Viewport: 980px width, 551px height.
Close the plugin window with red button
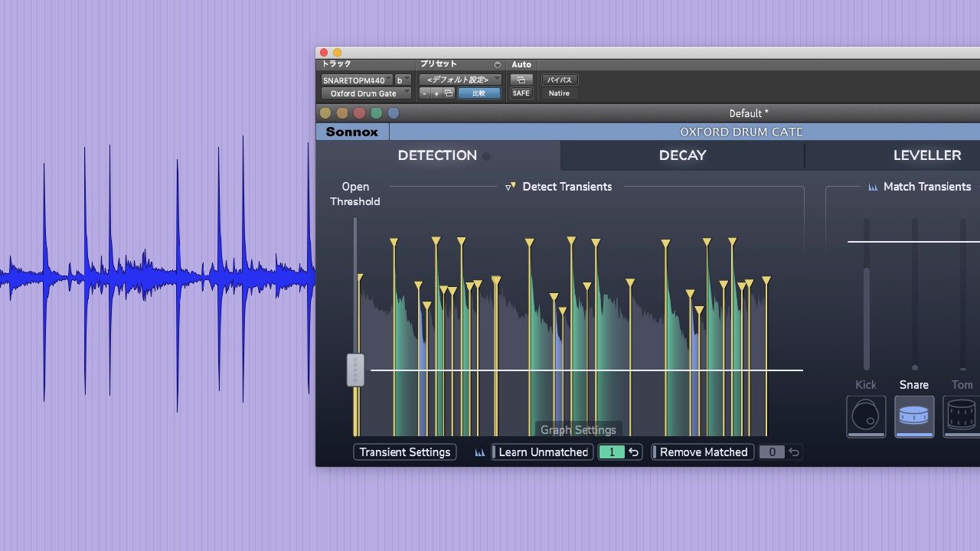pos(324,53)
